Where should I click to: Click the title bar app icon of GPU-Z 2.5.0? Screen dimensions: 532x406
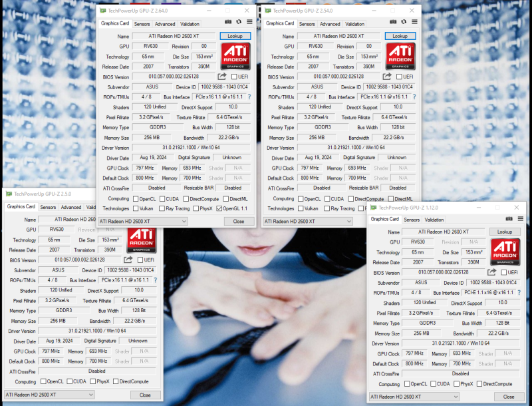point(9,194)
